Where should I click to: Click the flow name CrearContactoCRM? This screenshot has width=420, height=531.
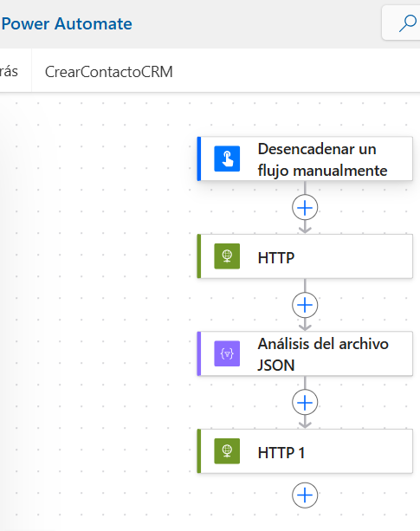tap(109, 72)
